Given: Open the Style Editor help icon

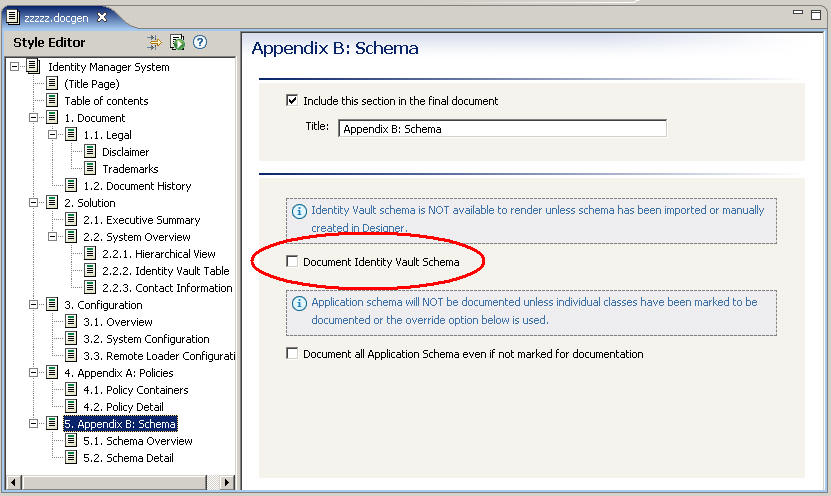Looking at the screenshot, I should pyautogui.click(x=200, y=42).
